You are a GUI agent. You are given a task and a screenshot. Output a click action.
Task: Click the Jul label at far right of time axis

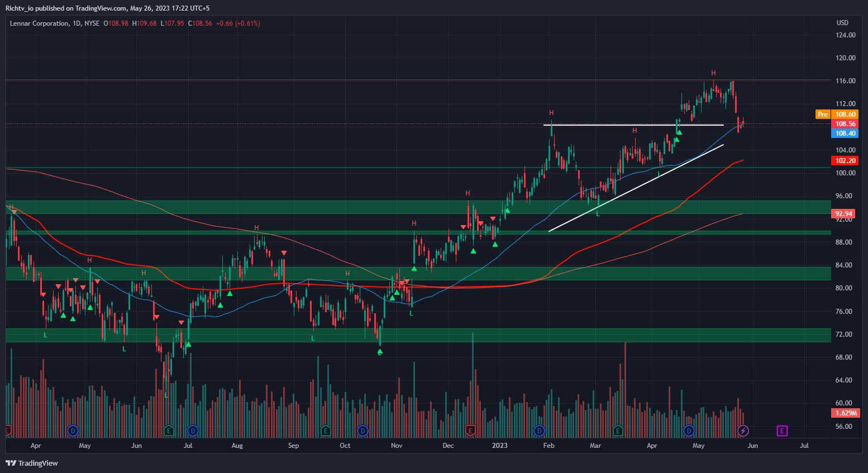[804, 446]
